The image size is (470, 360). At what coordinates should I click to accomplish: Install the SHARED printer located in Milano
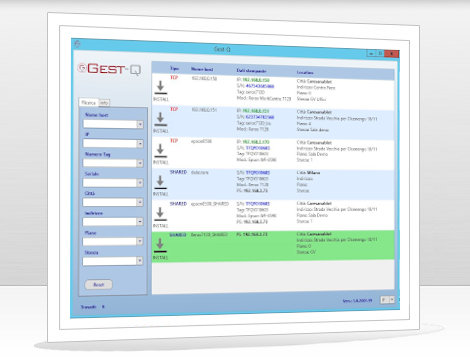[160, 186]
